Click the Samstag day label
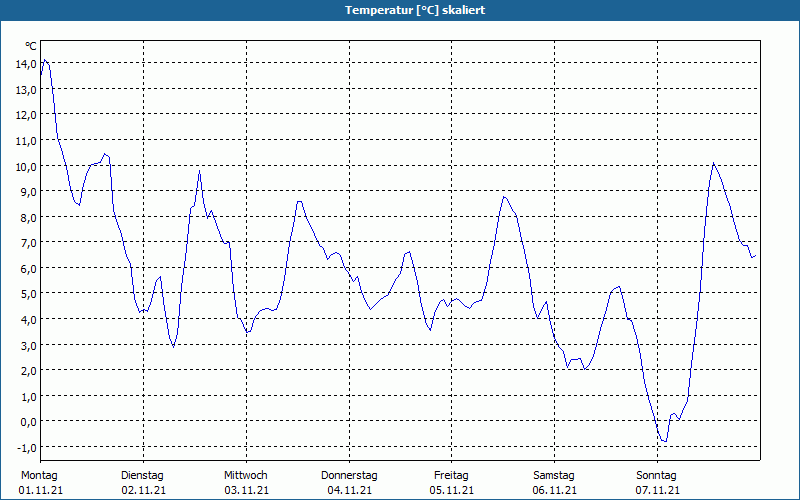800x500 pixels. tap(554, 476)
